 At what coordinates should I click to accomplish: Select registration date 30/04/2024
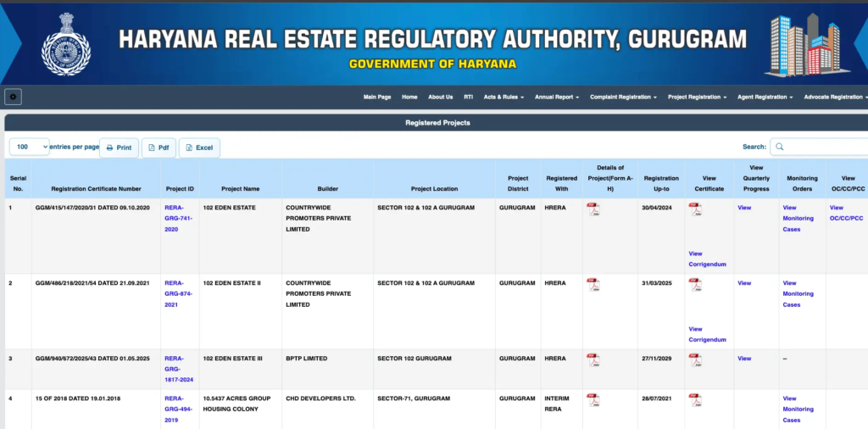pyautogui.click(x=657, y=208)
